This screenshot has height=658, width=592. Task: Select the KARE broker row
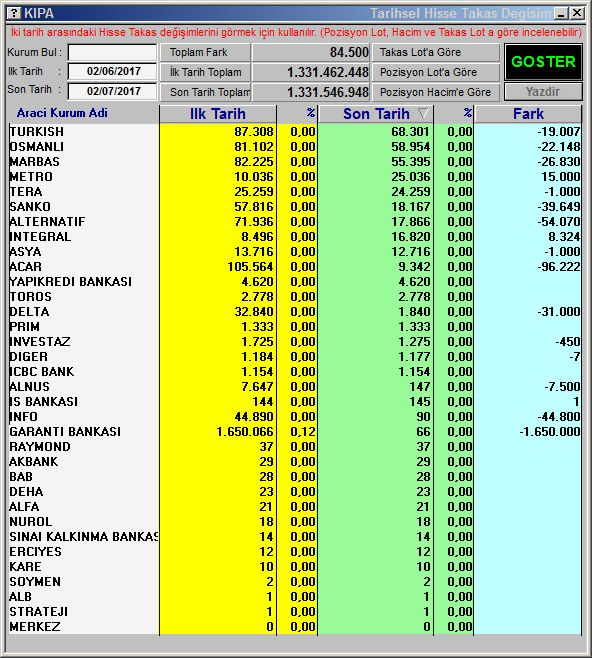295,567
